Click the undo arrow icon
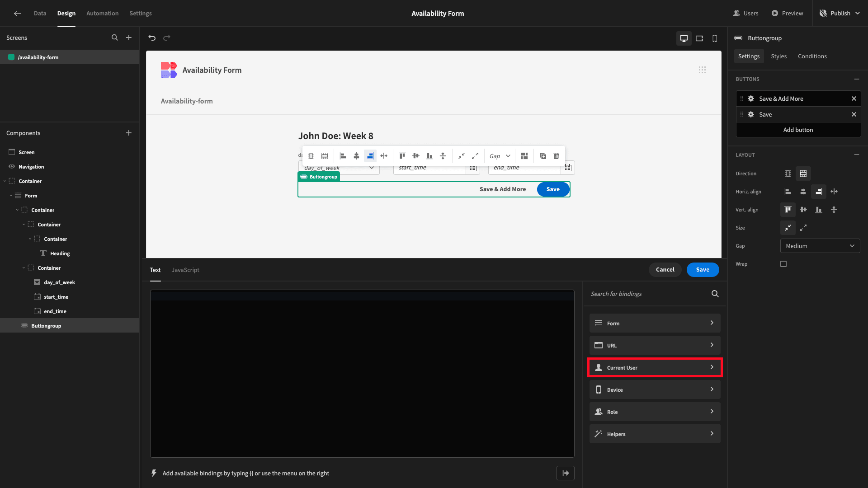This screenshot has width=868, height=488. (x=152, y=38)
